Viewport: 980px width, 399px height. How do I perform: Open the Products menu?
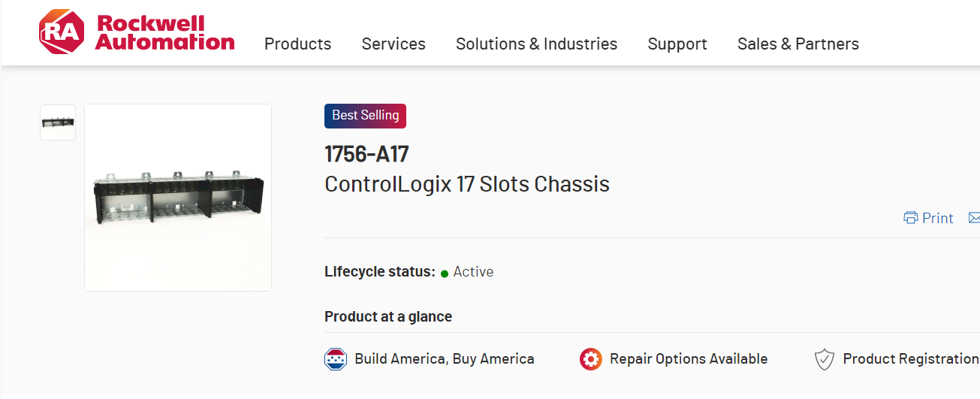click(297, 44)
